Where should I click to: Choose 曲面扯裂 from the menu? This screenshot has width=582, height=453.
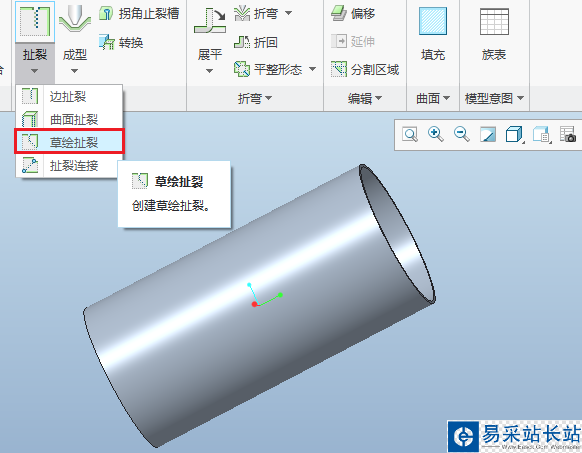coord(69,120)
